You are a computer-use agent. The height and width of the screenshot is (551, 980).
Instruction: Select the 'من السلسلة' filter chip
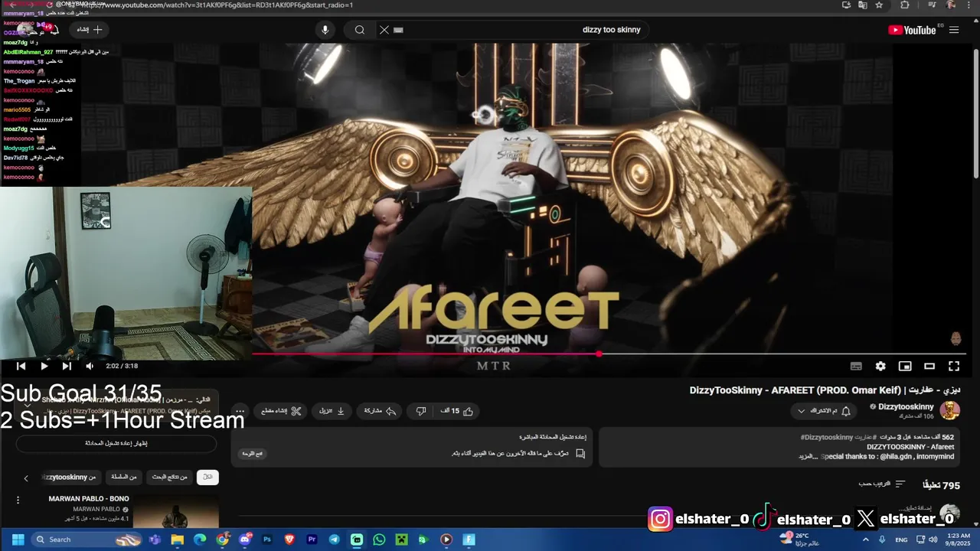tap(123, 477)
